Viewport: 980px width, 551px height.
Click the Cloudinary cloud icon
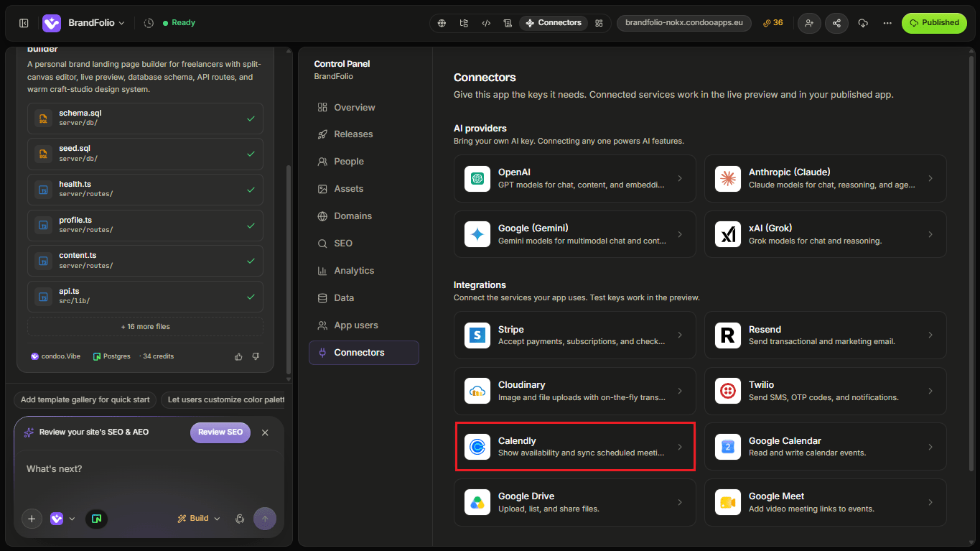point(477,391)
